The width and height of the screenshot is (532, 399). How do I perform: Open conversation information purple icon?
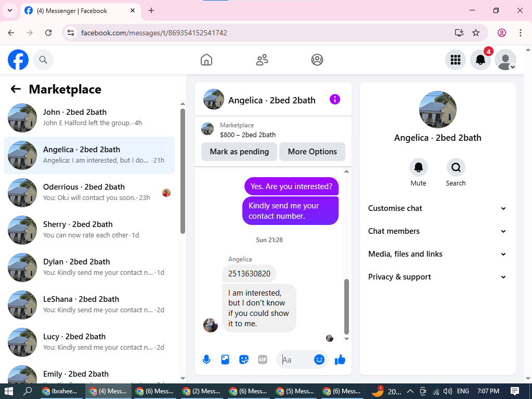334,100
